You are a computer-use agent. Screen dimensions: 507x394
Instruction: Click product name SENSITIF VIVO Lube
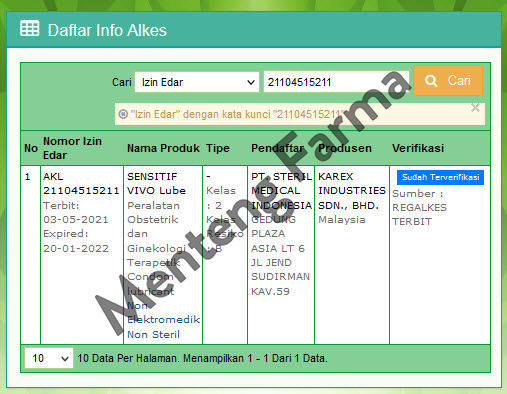click(156, 183)
